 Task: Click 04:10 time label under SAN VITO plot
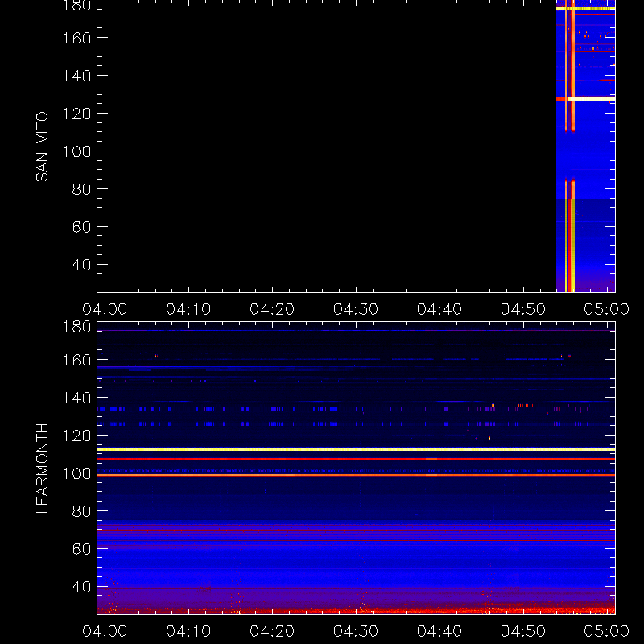click(x=188, y=309)
